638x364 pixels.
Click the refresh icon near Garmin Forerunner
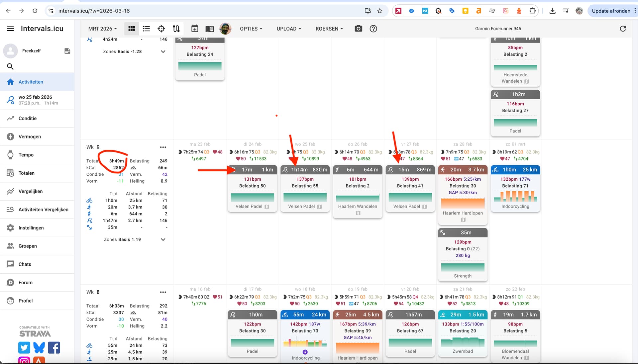[x=623, y=29]
